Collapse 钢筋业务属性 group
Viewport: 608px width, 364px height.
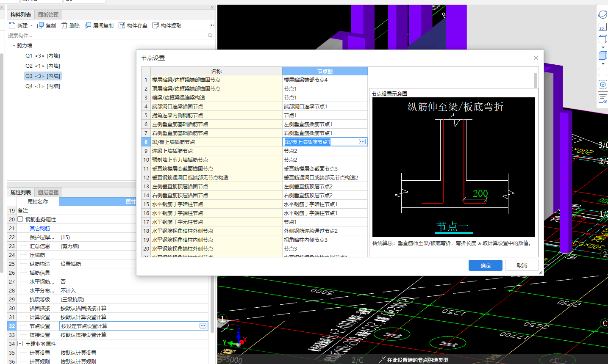[x=20, y=219]
